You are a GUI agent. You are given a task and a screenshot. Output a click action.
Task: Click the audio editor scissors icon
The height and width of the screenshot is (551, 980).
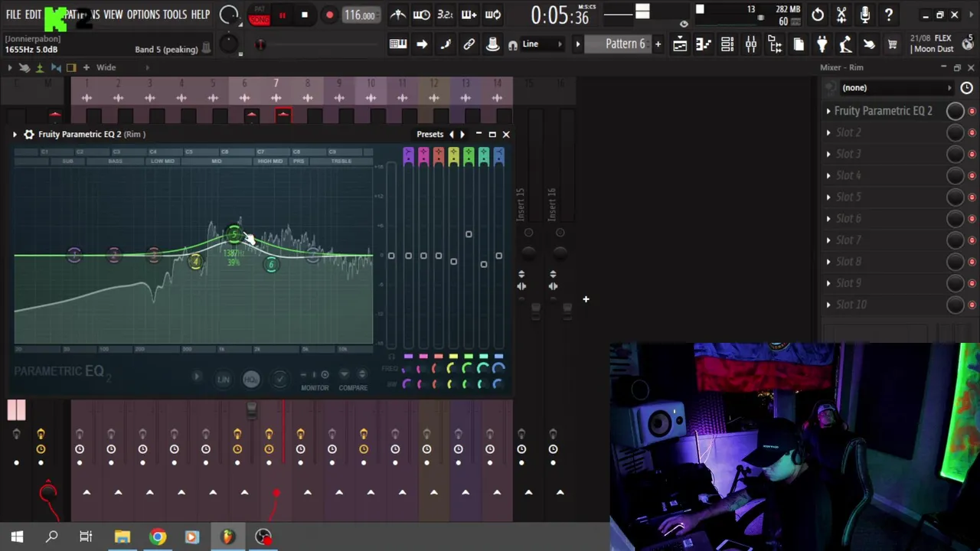coord(841,15)
